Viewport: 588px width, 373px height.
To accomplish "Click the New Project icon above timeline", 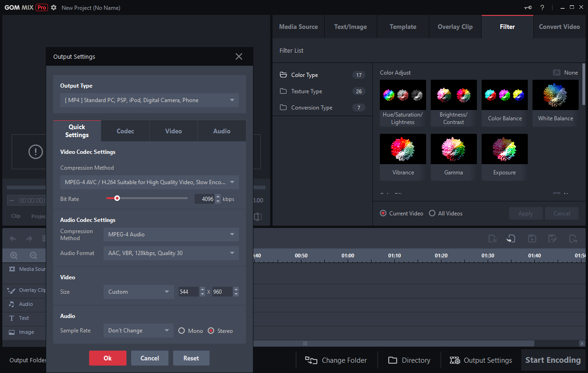I will tap(492, 239).
